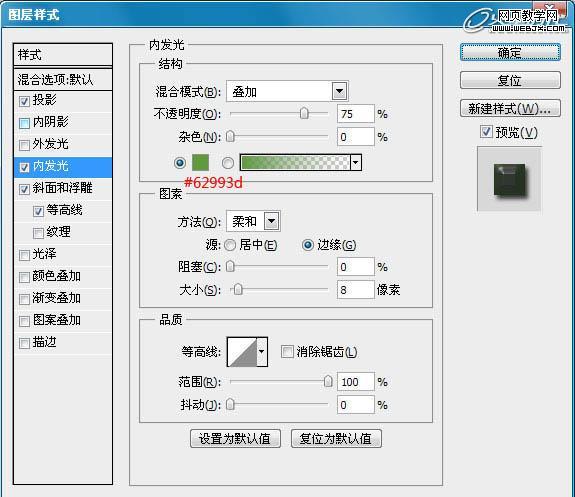The image size is (575, 497).
Task: Enable the 外发光 outer glow checkbox
Action: click(x=24, y=145)
